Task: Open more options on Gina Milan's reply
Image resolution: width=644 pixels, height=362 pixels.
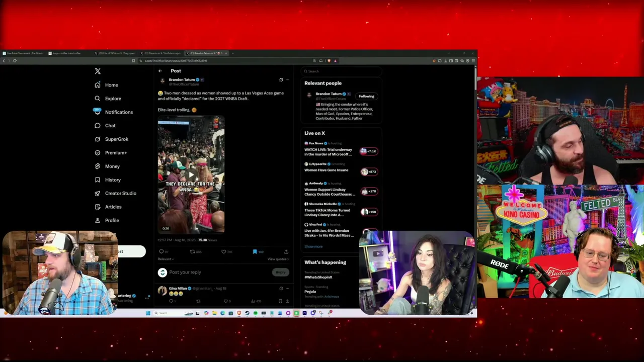Action: point(287,289)
